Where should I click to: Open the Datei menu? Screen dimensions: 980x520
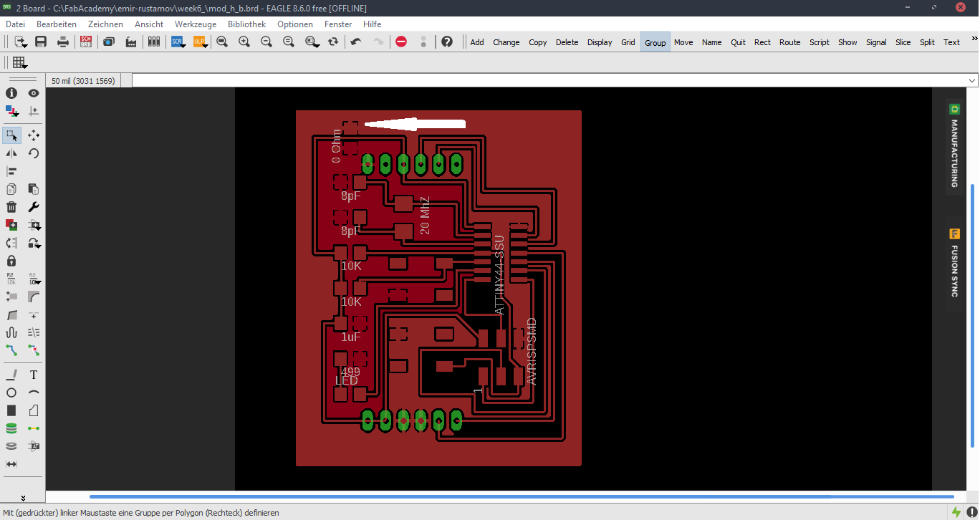(15, 24)
